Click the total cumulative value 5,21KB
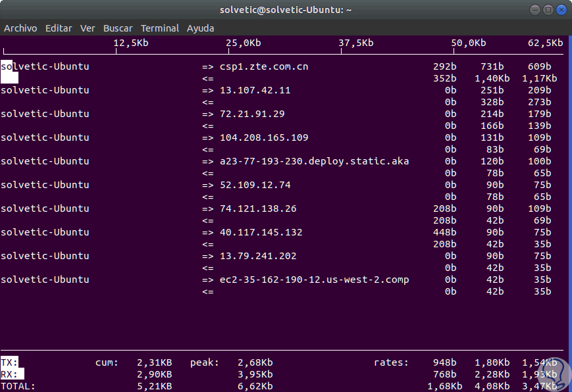The height and width of the screenshot is (392, 572). pyautogui.click(x=154, y=386)
